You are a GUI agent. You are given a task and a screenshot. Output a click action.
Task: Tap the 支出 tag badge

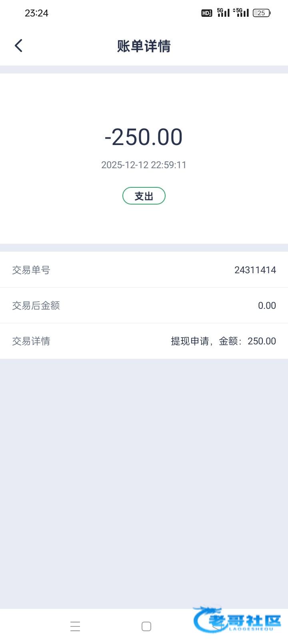pos(144,196)
